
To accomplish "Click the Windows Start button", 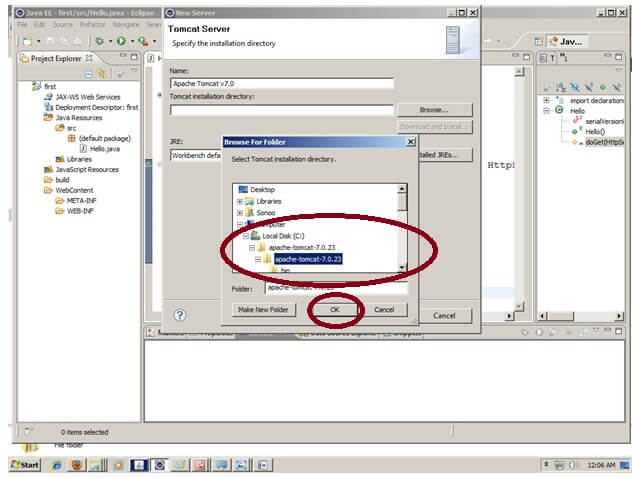I will pos(25,465).
